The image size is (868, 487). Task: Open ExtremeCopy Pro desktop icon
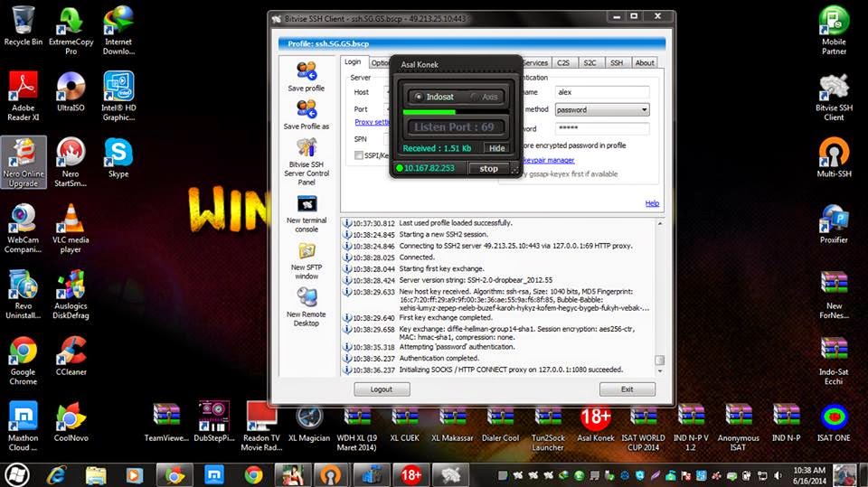[x=71, y=31]
